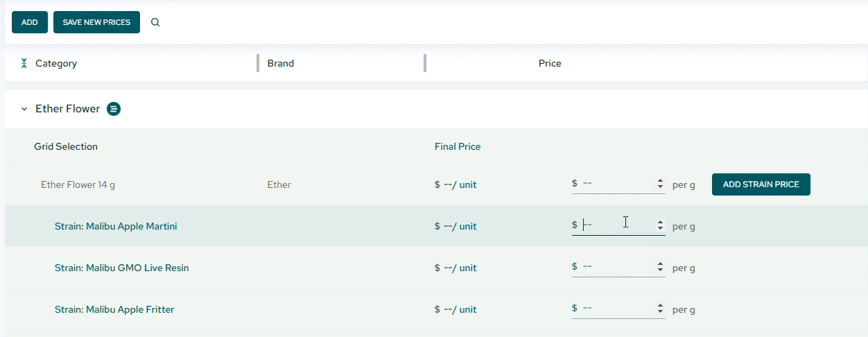Focus price field for Ether Flower 14 g
The width and height of the screenshot is (868, 337).
[618, 184]
